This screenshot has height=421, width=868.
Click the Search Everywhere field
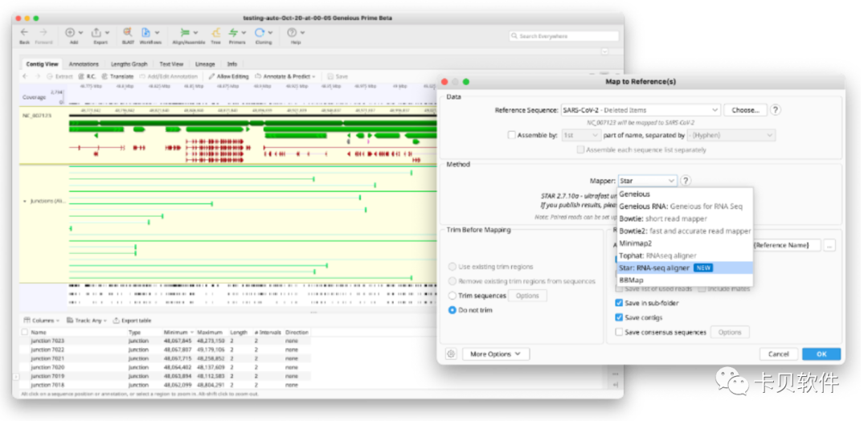click(x=564, y=36)
